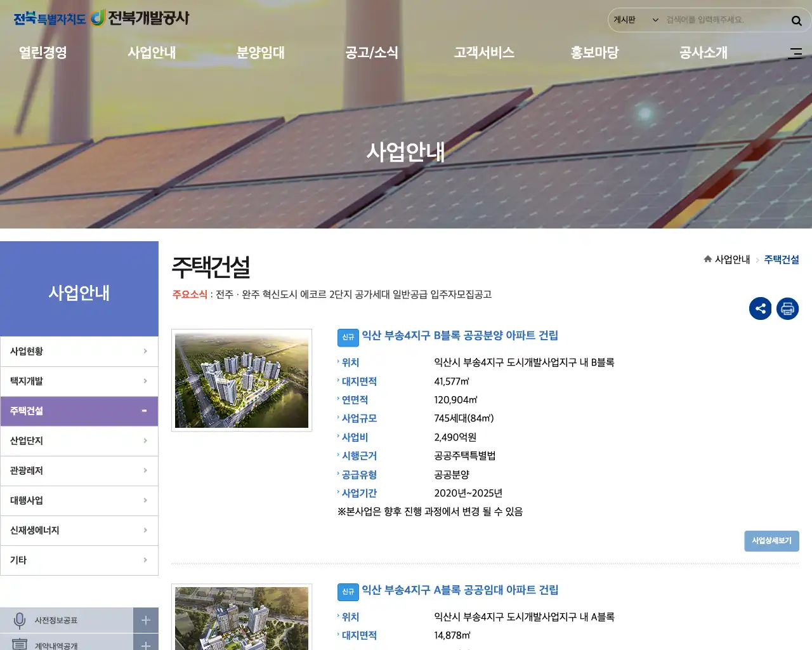Open the 고객서비스 top menu
This screenshot has height=650, width=812.
[484, 53]
